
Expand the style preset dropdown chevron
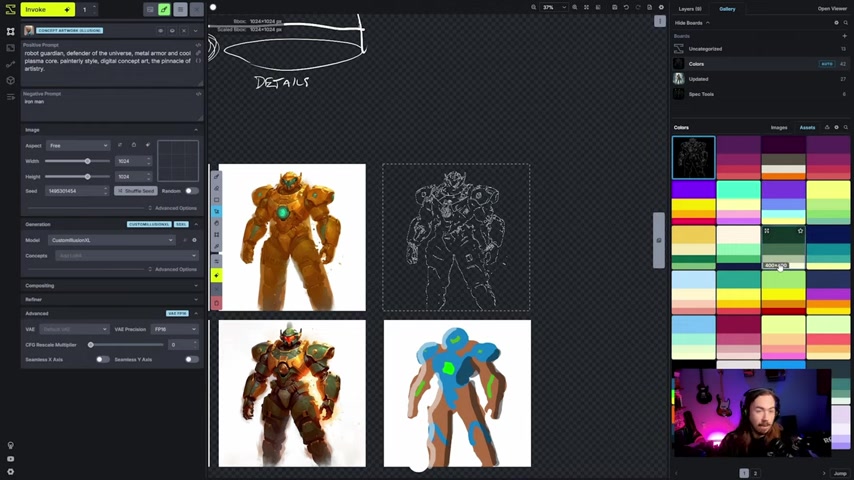(196, 31)
